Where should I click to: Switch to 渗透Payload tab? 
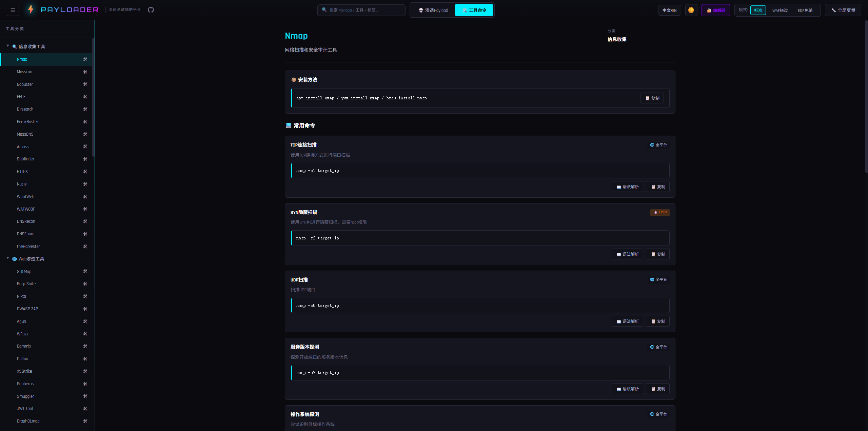coord(433,10)
